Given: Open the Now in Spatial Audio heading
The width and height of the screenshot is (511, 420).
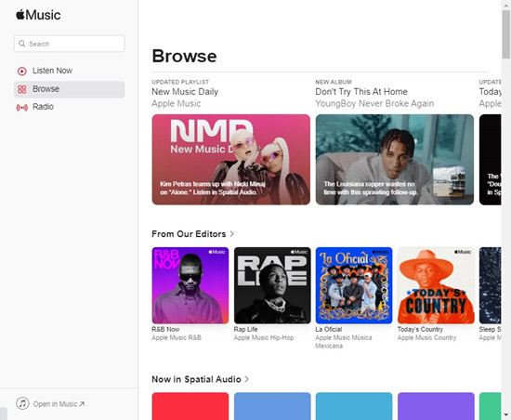Looking at the screenshot, I should pos(197,379).
